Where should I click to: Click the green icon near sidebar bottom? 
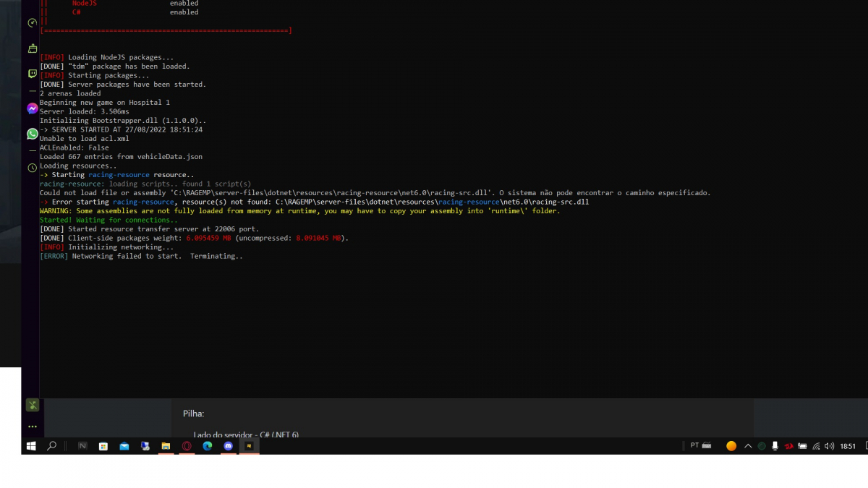[32, 406]
